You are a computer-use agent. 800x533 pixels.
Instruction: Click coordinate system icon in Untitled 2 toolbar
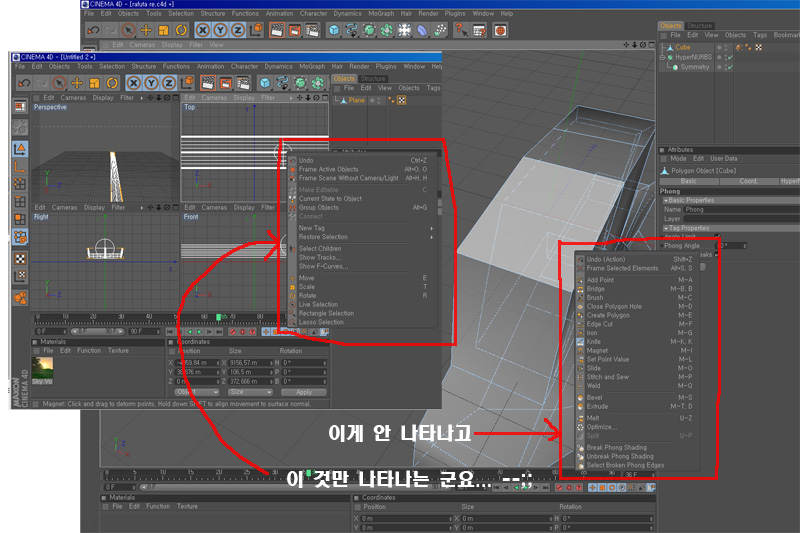187,82
